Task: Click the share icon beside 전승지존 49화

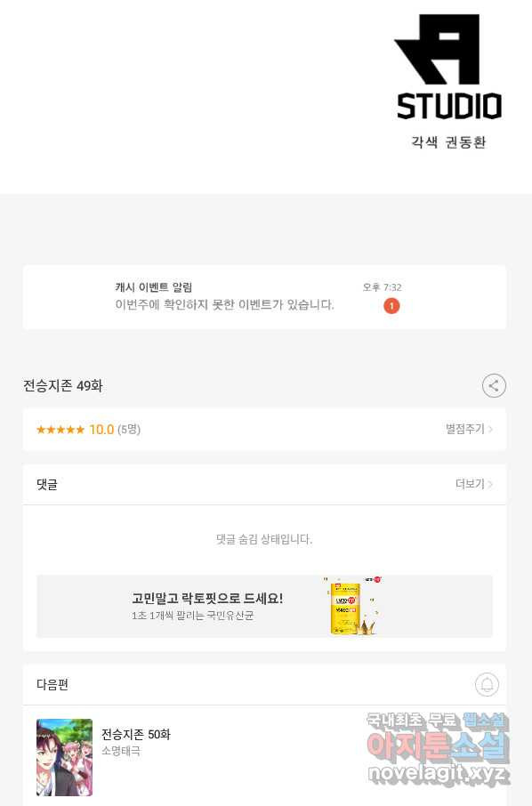Action: pyautogui.click(x=494, y=385)
